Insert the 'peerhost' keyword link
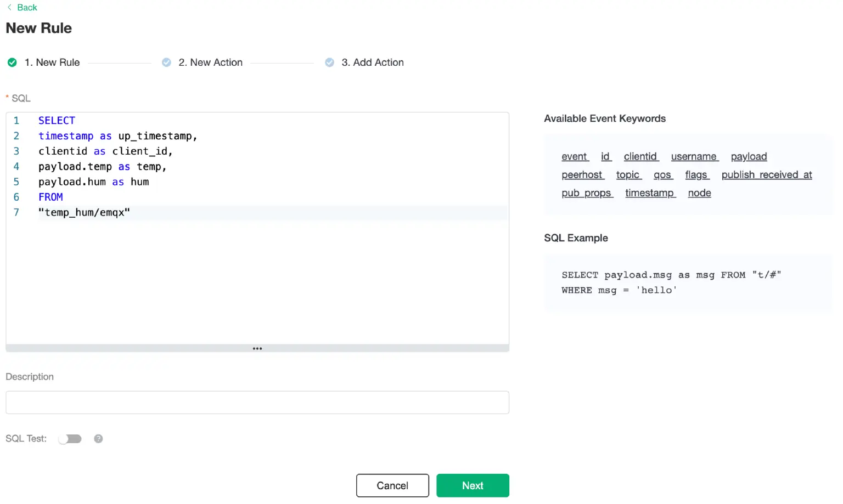Screen dimensions: 843x504 (x=582, y=175)
